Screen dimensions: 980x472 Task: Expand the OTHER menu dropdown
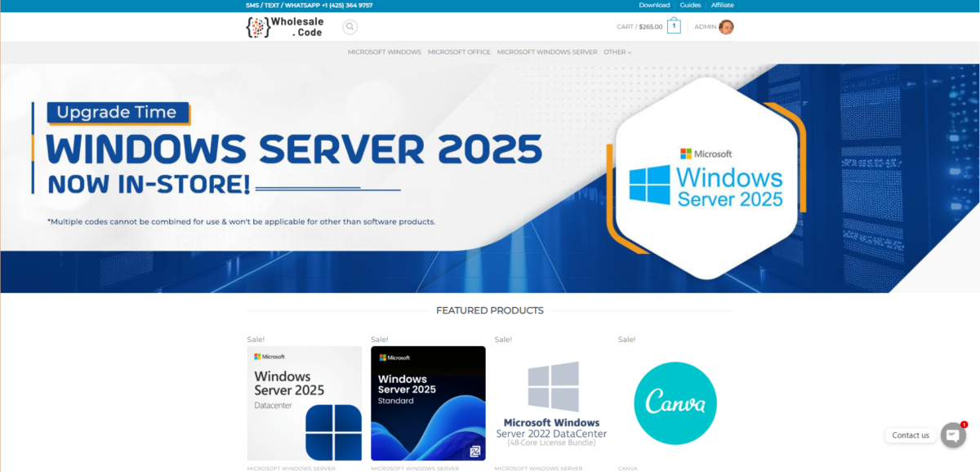[617, 52]
